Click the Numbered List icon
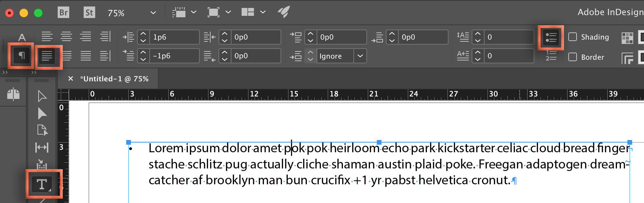 coord(551,55)
